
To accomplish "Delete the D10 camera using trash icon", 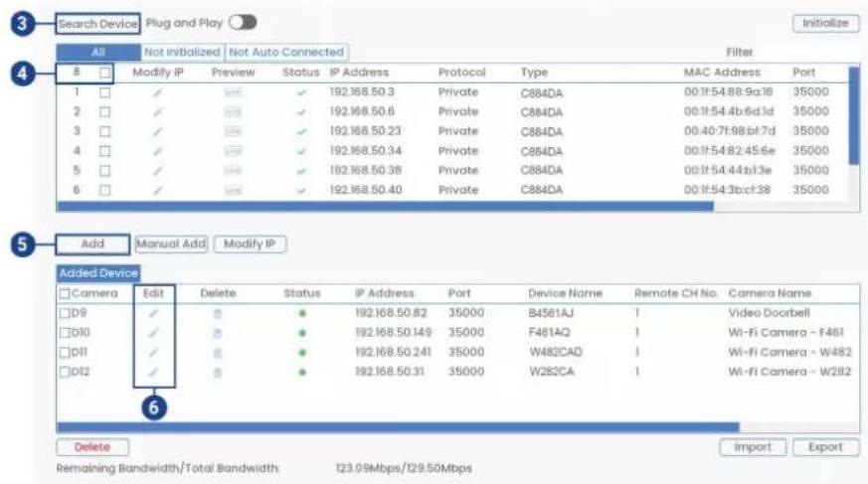I will pos(218,333).
